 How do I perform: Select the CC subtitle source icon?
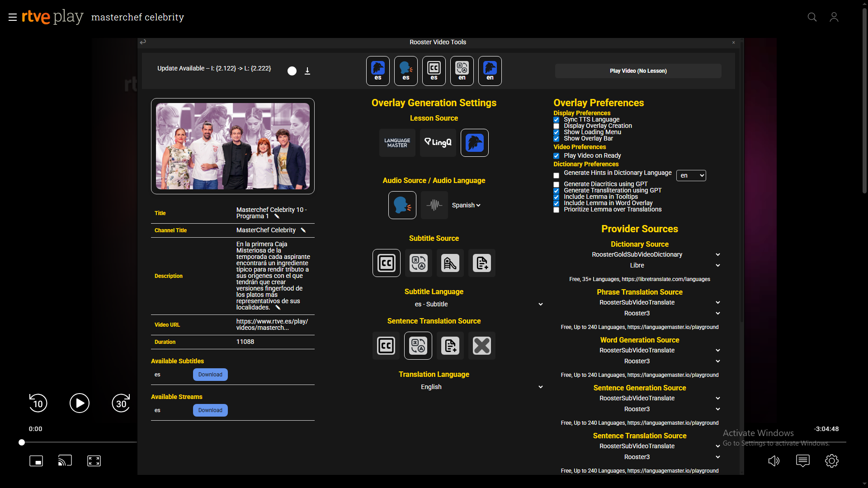[x=386, y=263]
